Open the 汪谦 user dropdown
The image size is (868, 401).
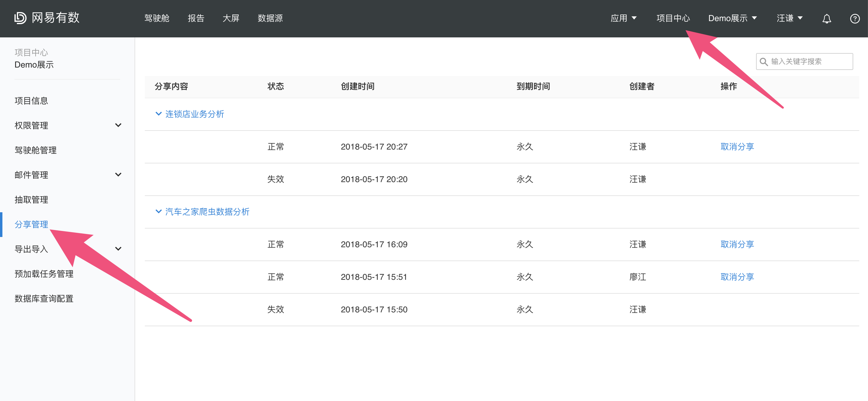790,18
